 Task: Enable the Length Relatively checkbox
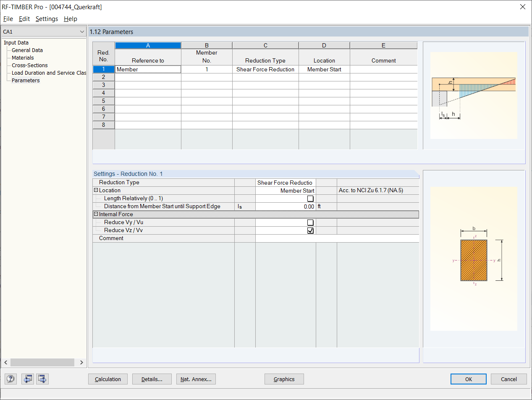(x=310, y=198)
